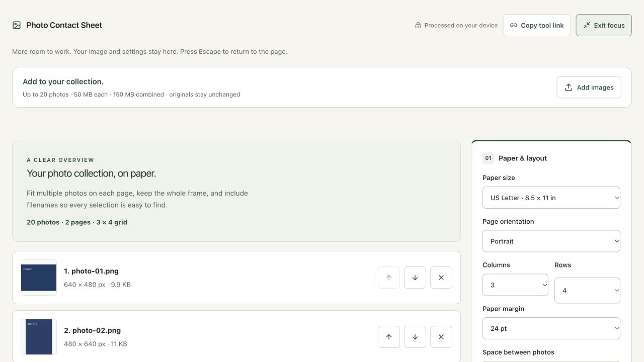Move photo-01.png down with arrow

point(415,278)
